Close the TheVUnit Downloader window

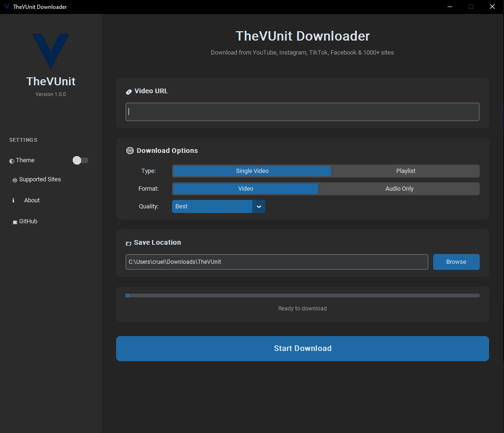point(492,7)
